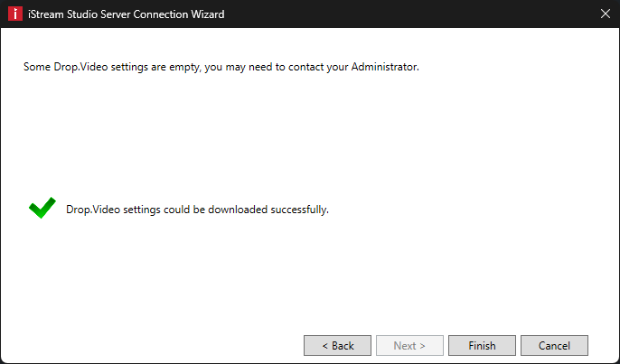Close the wizard using the X button
This screenshot has width=620, height=364.
pyautogui.click(x=605, y=14)
